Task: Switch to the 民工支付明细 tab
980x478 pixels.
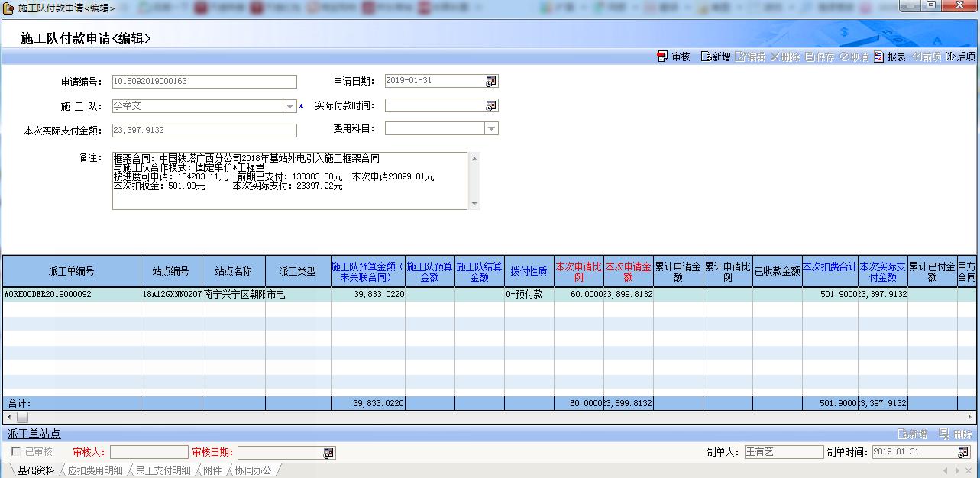Action: (x=163, y=471)
